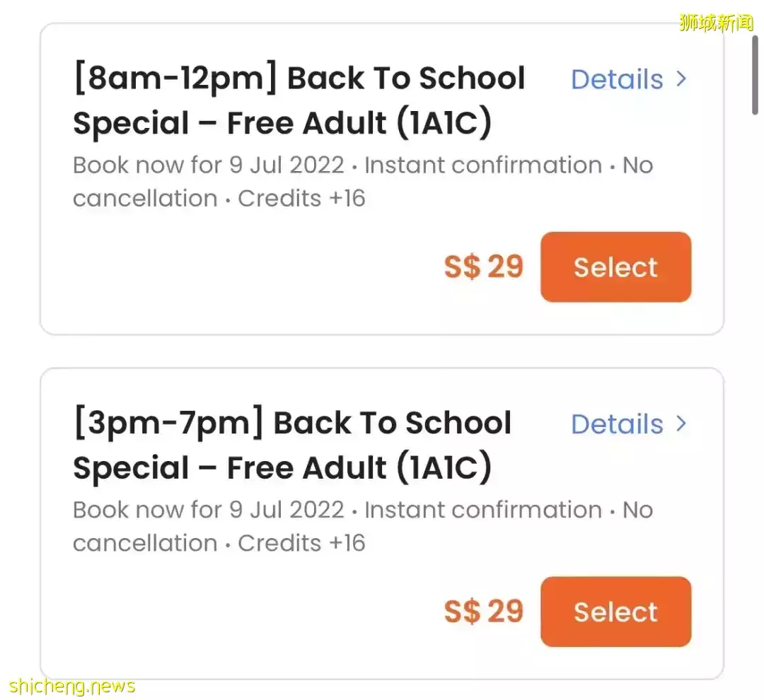764x700 pixels.
Task: Click 'Instant confirmation' text in the 8am-12pm card
Action: (x=483, y=165)
